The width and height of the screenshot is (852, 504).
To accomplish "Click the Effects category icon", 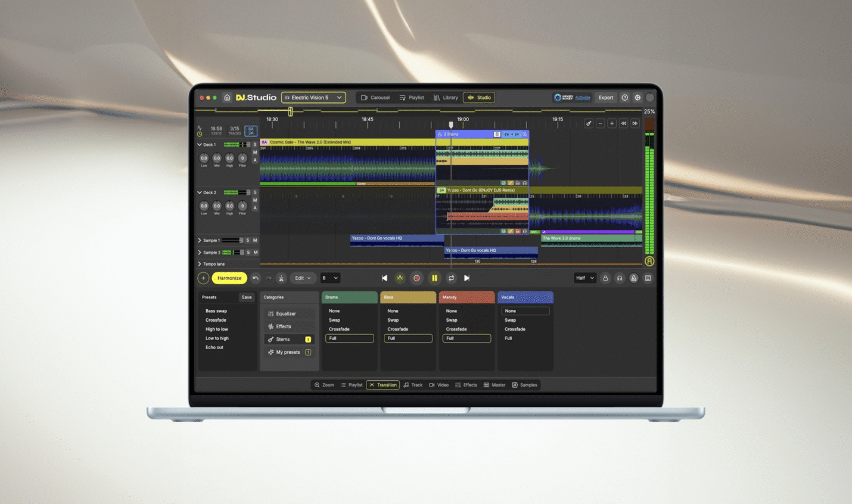I will (x=270, y=326).
